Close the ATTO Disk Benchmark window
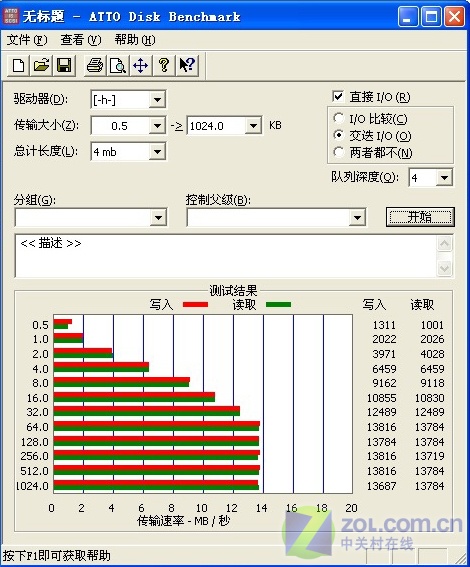The width and height of the screenshot is (470, 567). 454,17
